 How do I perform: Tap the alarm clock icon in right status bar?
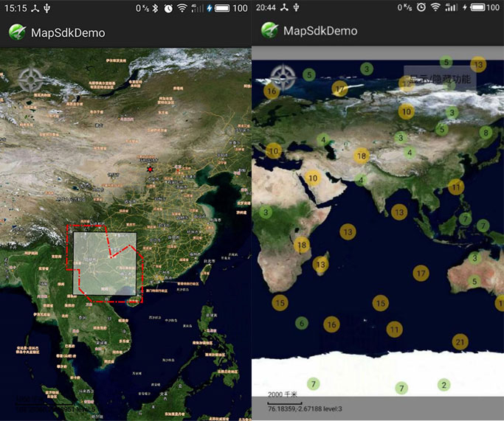pyautogui.click(x=421, y=7)
